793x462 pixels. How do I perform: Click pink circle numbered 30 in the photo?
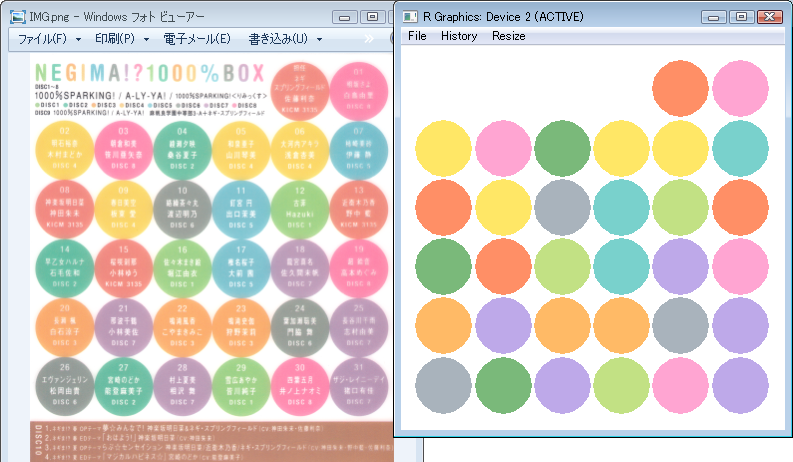click(300, 387)
